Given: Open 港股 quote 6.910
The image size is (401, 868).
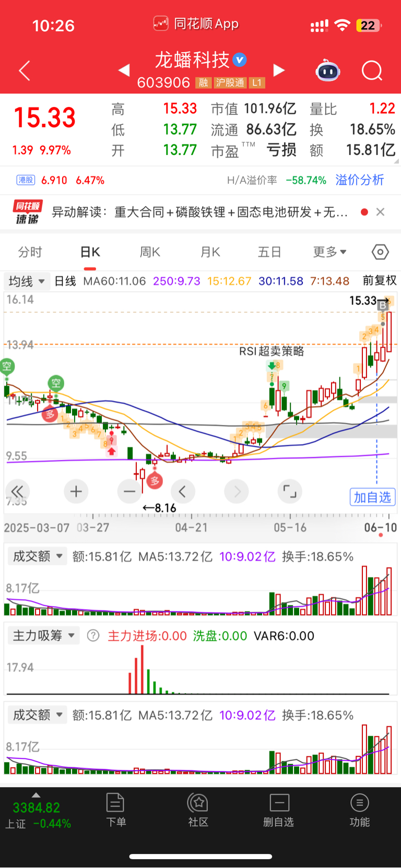Looking at the screenshot, I should coord(61,180).
